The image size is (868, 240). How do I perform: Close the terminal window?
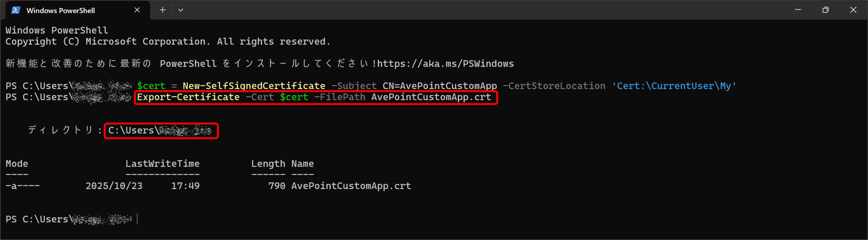[x=853, y=10]
